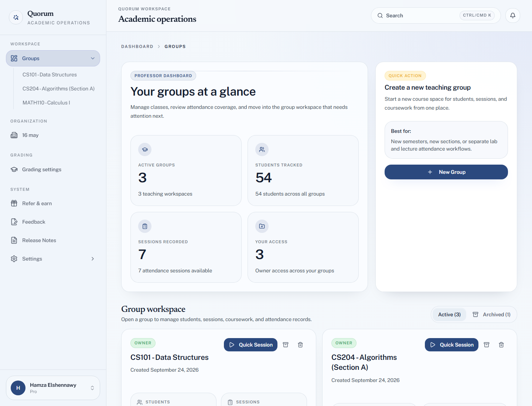Screen dimensions: 532x406
Task: Start Quick Session for CS101 - Data Structures
Action: tap(250, 345)
